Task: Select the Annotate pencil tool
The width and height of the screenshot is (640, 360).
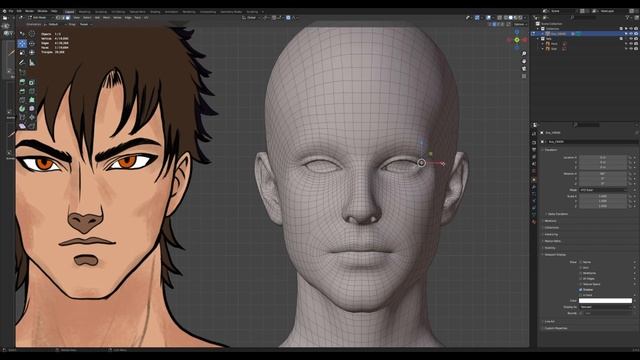Action: point(22,62)
